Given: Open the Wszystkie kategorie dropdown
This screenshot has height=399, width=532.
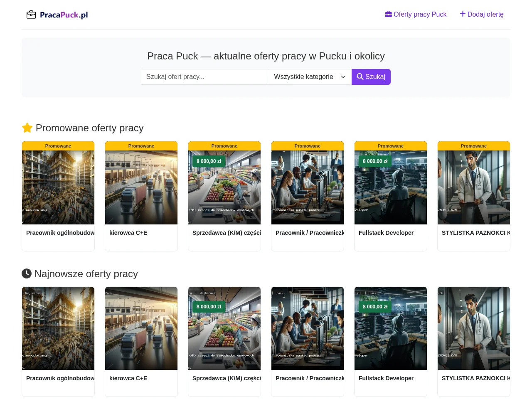Looking at the screenshot, I should pos(310,77).
